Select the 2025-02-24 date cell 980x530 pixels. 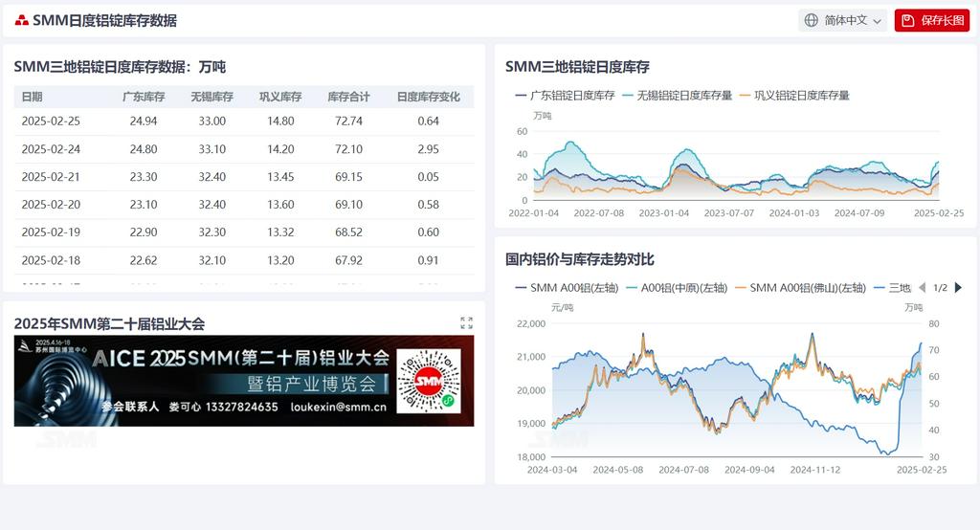pos(52,149)
